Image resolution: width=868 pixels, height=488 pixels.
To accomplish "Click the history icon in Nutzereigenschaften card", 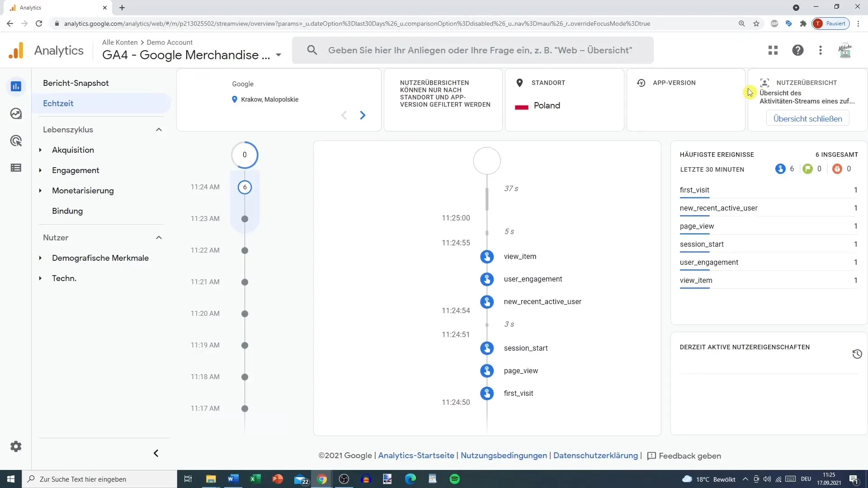I will coord(857,354).
